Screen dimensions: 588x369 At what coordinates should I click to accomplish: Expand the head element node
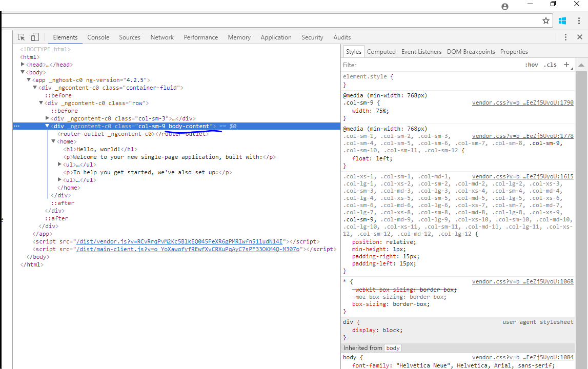click(23, 65)
